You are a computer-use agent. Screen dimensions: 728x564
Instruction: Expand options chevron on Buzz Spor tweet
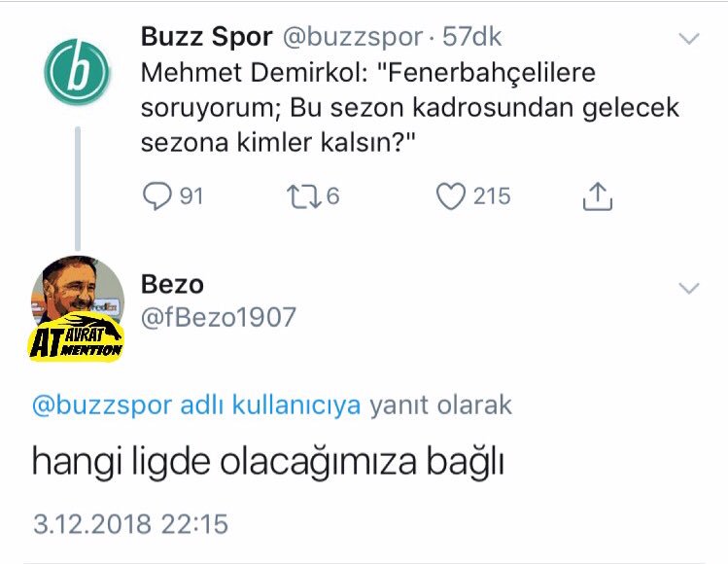click(689, 39)
